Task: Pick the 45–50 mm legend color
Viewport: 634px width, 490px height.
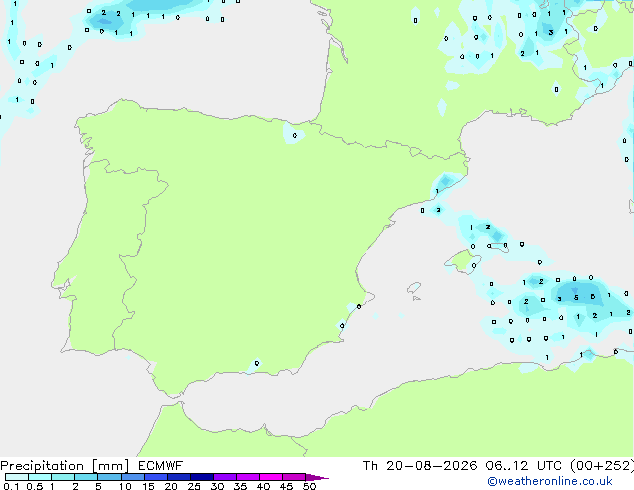Action: [294, 477]
